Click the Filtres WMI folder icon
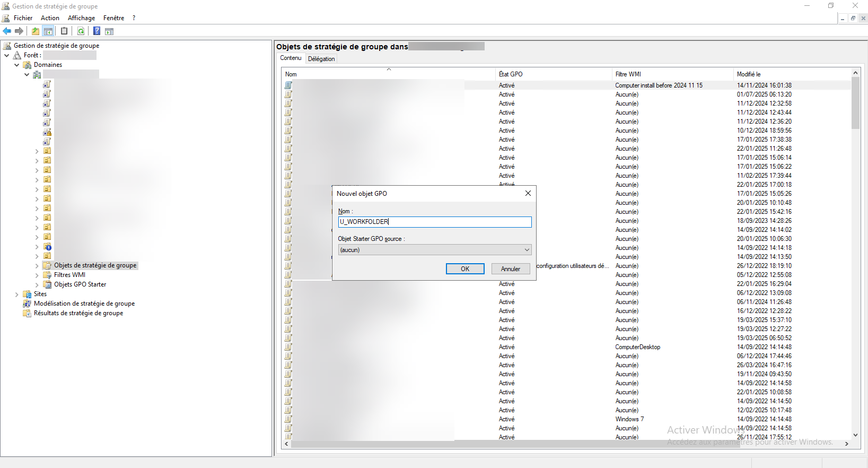The width and height of the screenshot is (868, 468). pos(47,275)
